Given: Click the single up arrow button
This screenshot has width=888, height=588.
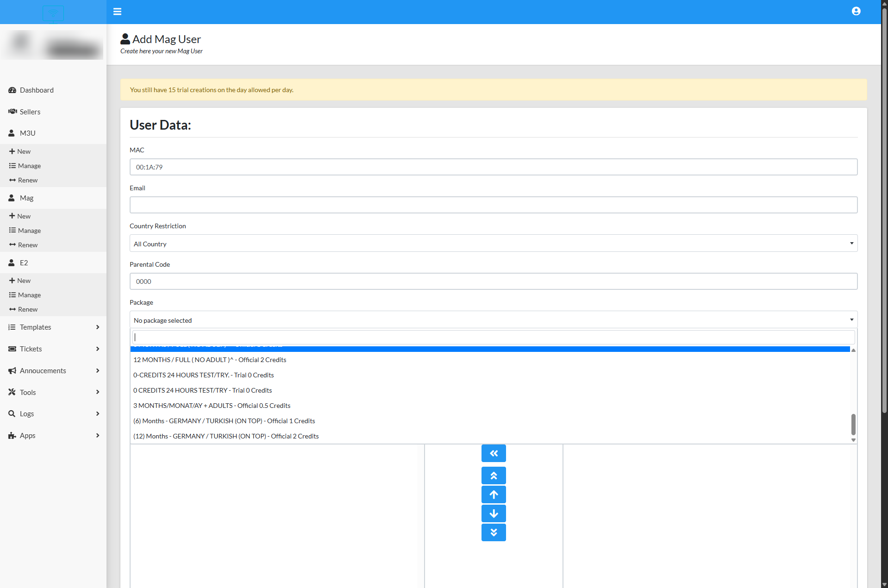Looking at the screenshot, I should (x=493, y=494).
